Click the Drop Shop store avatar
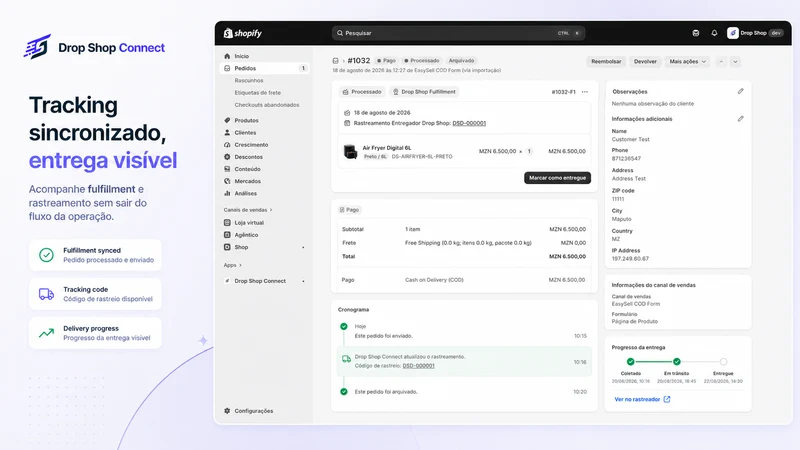This screenshot has height=450, width=800. 733,33
